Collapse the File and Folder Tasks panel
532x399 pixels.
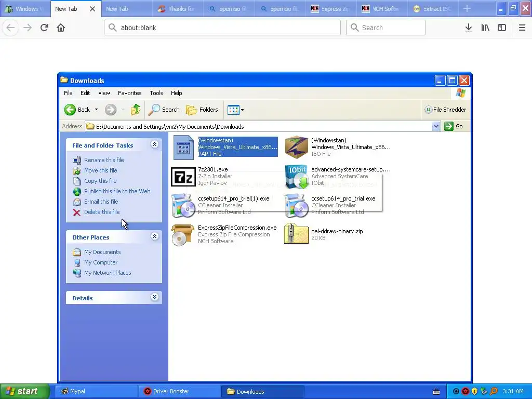coord(154,144)
